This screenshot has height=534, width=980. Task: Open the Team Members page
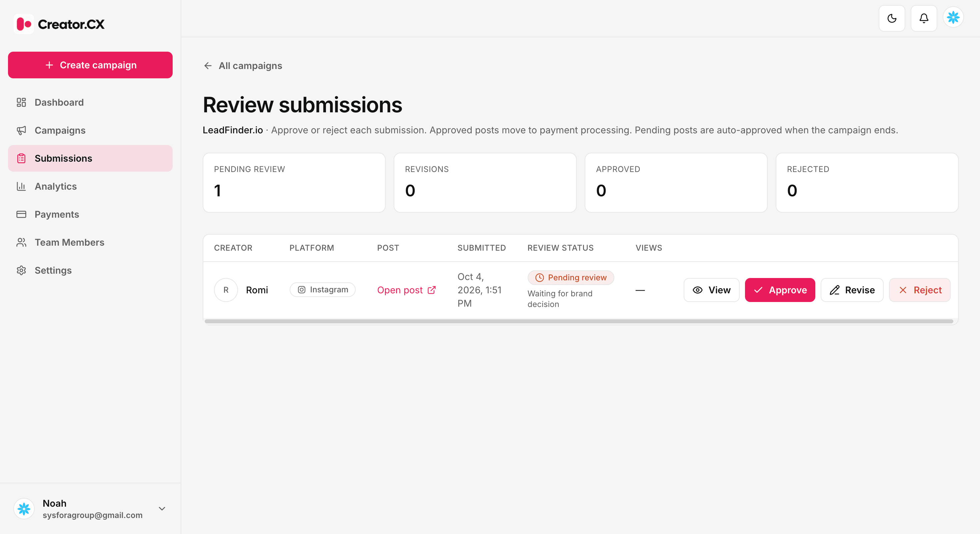90,242
